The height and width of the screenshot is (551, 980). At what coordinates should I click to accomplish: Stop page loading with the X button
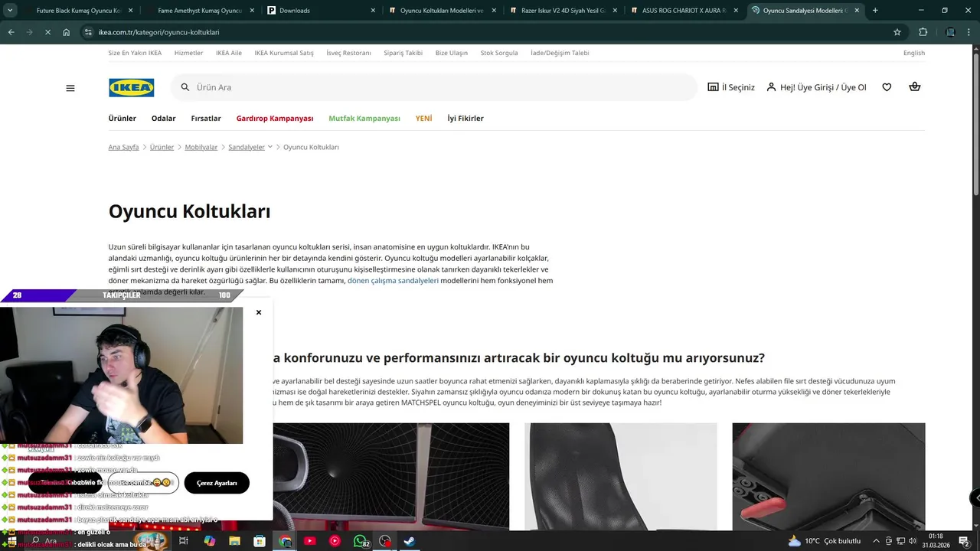47,32
